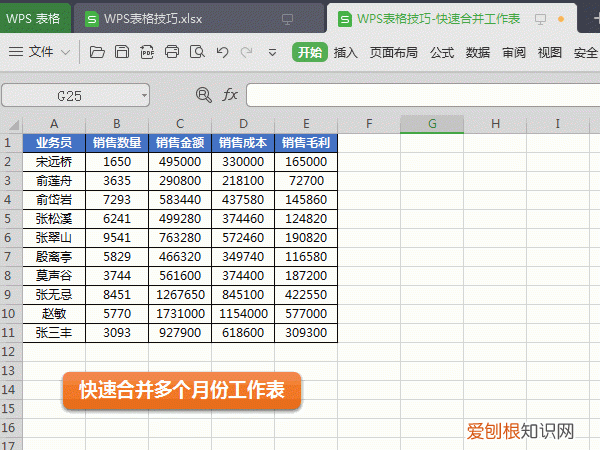Click the Select All corner triangle
The height and width of the screenshot is (450, 600).
tap(13, 125)
